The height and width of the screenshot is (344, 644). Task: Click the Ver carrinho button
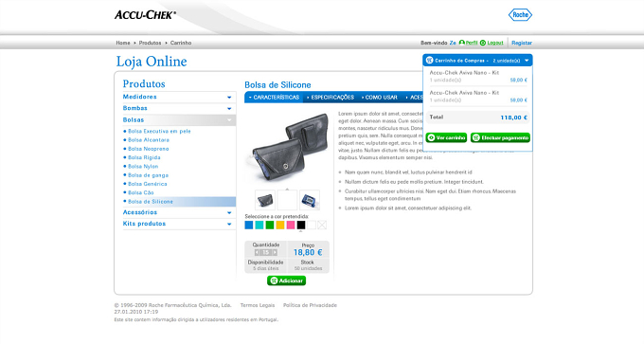(446, 137)
